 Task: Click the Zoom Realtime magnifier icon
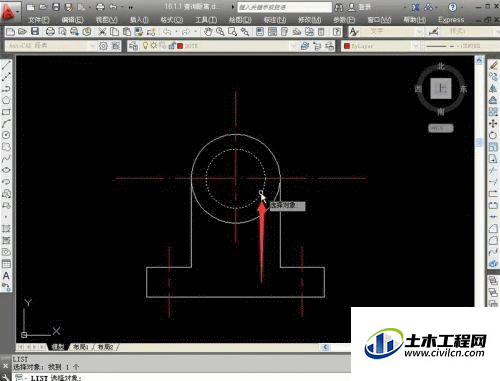point(220,32)
